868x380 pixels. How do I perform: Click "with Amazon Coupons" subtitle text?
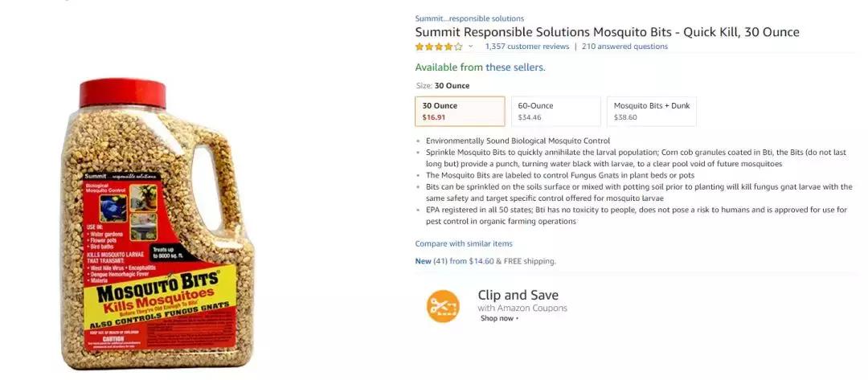tap(522, 308)
